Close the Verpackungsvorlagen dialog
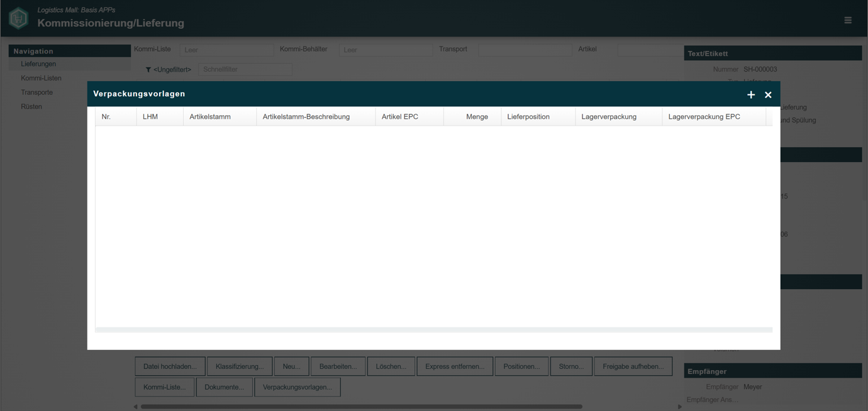This screenshot has width=868, height=411. [x=768, y=95]
